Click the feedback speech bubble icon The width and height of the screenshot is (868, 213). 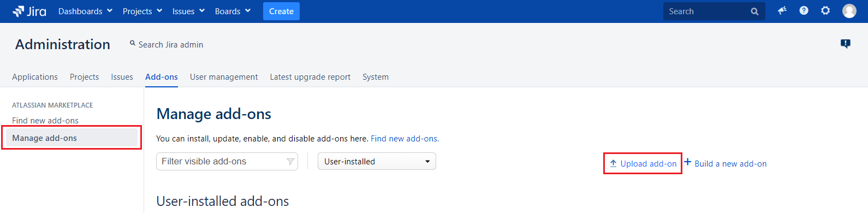pyautogui.click(x=846, y=44)
